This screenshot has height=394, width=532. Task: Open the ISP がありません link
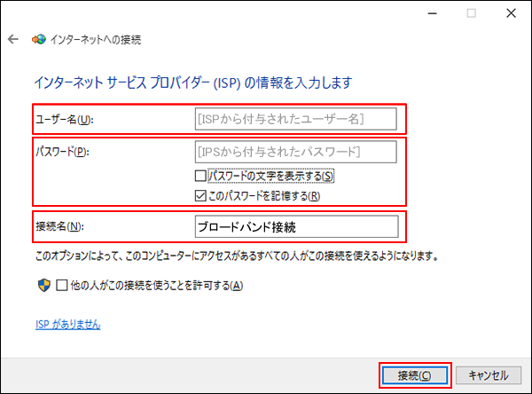[67, 325]
